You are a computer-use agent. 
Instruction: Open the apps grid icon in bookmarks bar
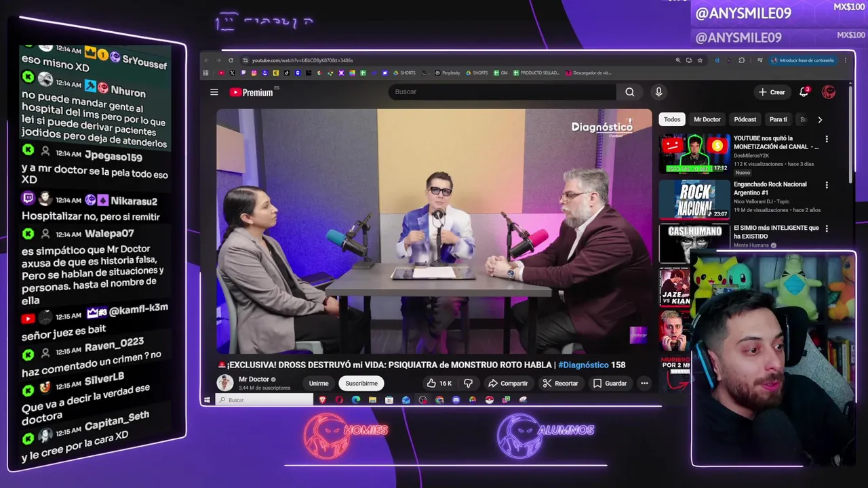[x=206, y=73]
